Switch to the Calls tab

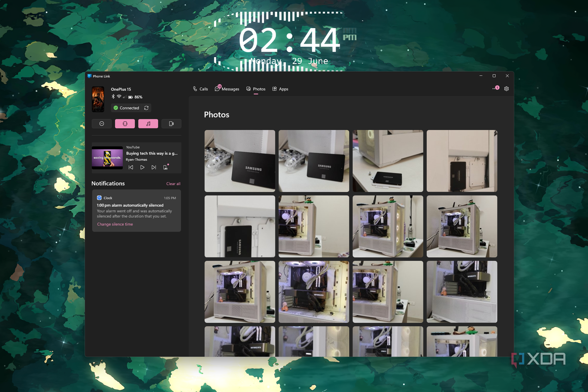coord(200,89)
